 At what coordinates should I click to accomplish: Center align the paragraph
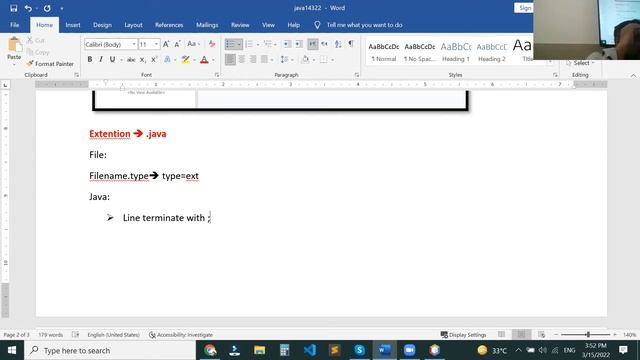click(x=242, y=60)
